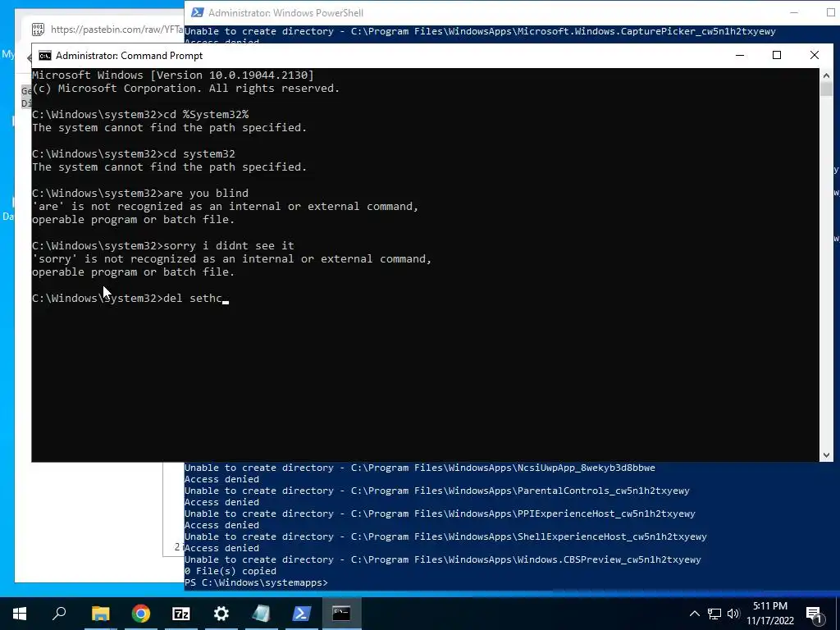Click '0 File(s) copied' in PowerShell
Screen dimensions: 840x630
pos(231,571)
